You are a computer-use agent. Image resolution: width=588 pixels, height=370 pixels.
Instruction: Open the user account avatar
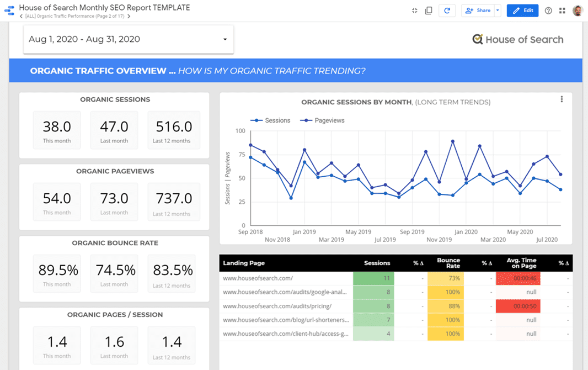pyautogui.click(x=578, y=10)
